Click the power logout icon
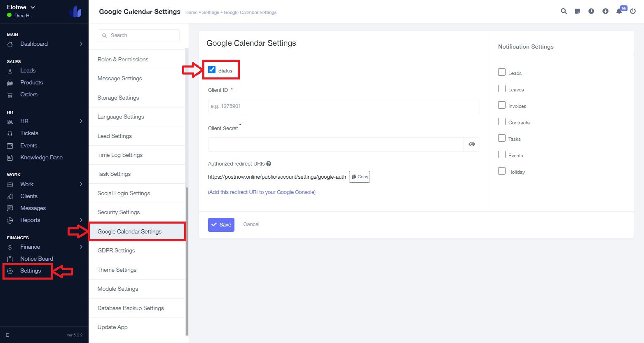This screenshot has width=644, height=343. (x=633, y=12)
